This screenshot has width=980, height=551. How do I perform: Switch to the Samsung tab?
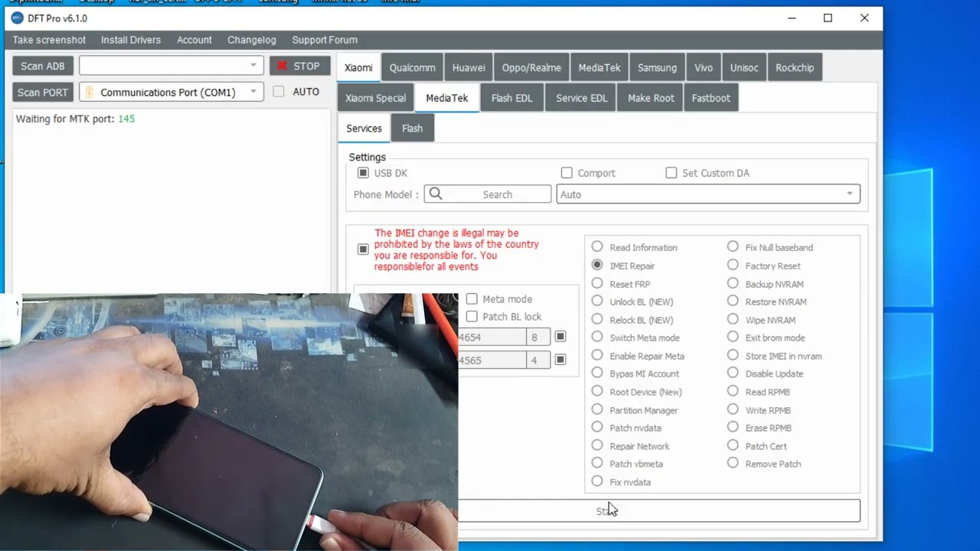[657, 67]
